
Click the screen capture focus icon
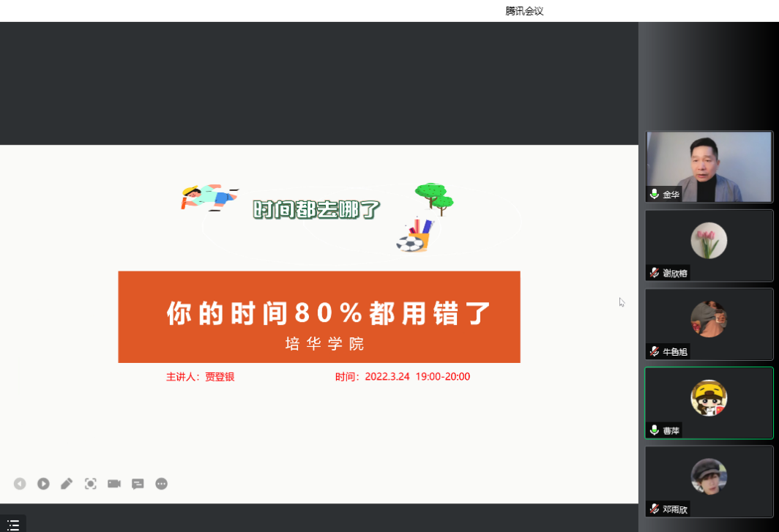(x=90, y=484)
